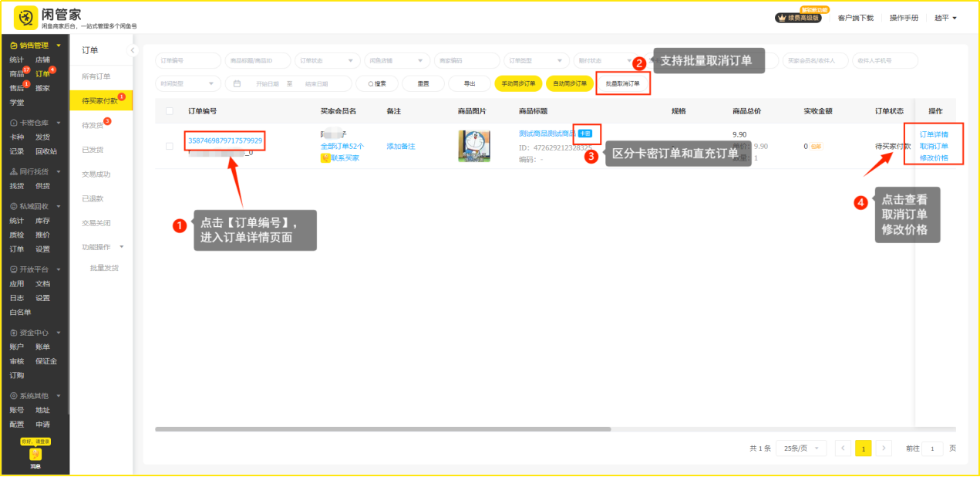Image resolution: width=980 pixels, height=477 pixels.
Task: Click the 闲鱼 login icon at sidebar bottom
Action: click(35, 455)
